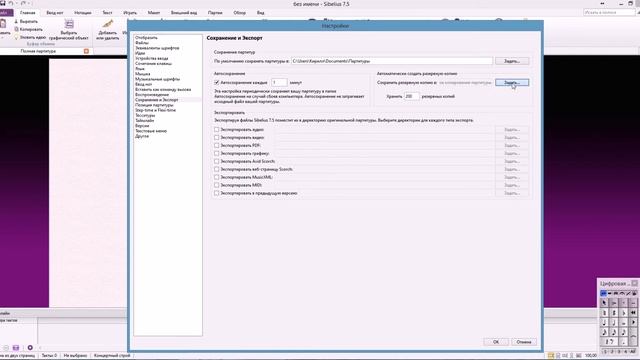This screenshot has width=640, height=360.
Task: Enable the Экспортировать аудио checkbox
Action: pyautogui.click(x=217, y=129)
